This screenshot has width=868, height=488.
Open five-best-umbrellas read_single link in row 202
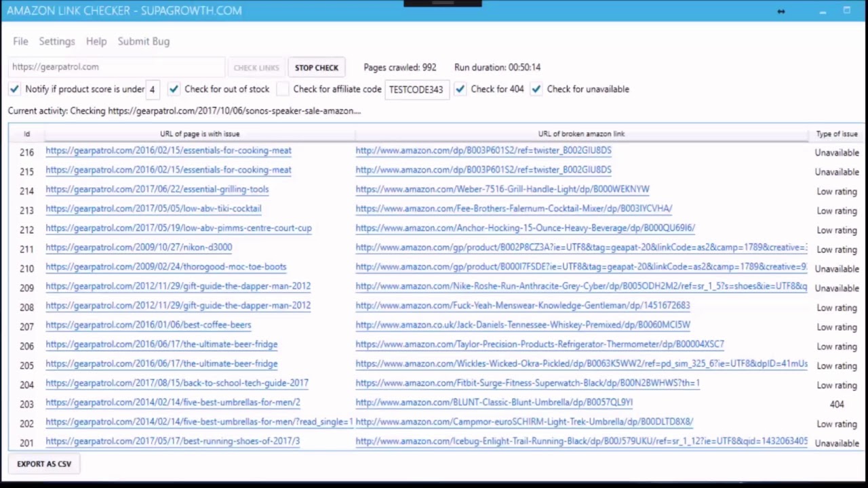click(199, 422)
